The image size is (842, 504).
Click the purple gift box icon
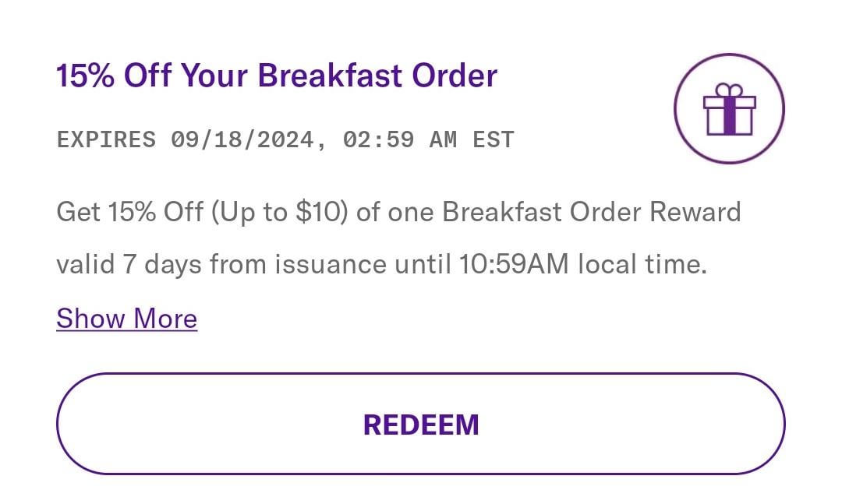[729, 111]
